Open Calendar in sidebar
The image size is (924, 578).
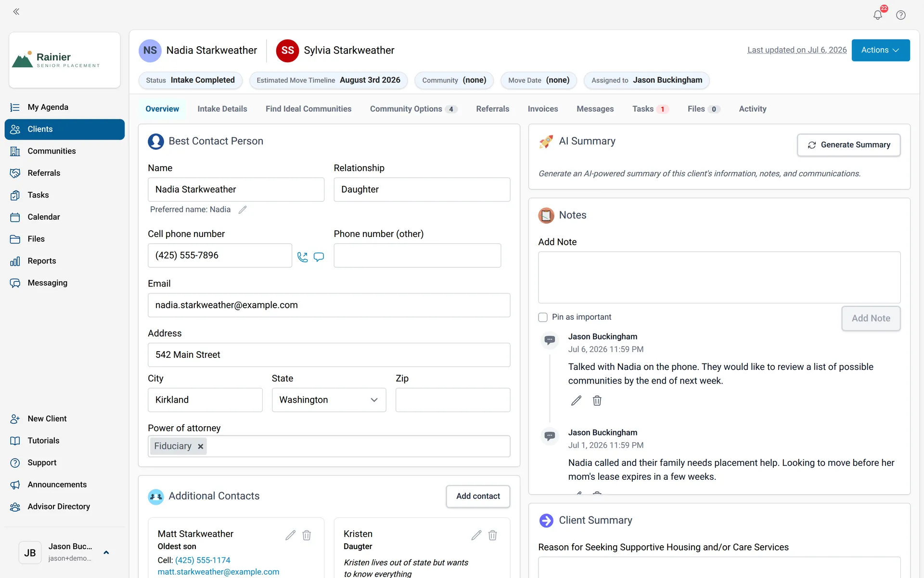pyautogui.click(x=64, y=217)
